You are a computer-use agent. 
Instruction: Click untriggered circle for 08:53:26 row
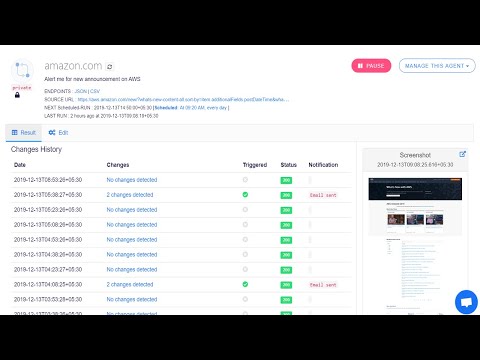tap(245, 180)
